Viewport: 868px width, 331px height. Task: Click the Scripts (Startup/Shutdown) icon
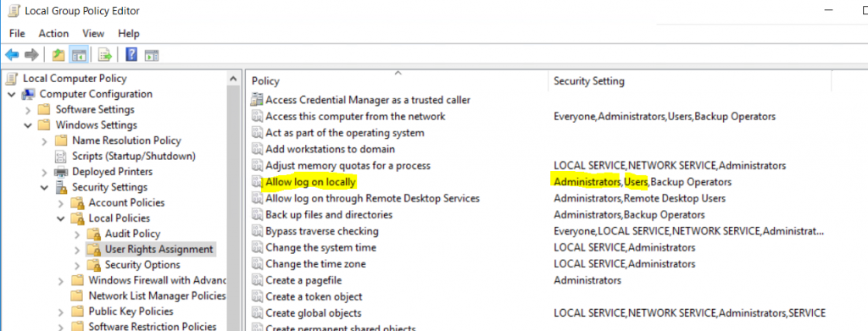(x=61, y=156)
